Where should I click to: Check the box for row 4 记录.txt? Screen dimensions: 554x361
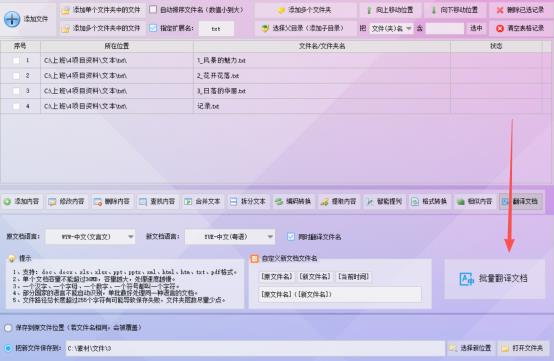point(16,106)
